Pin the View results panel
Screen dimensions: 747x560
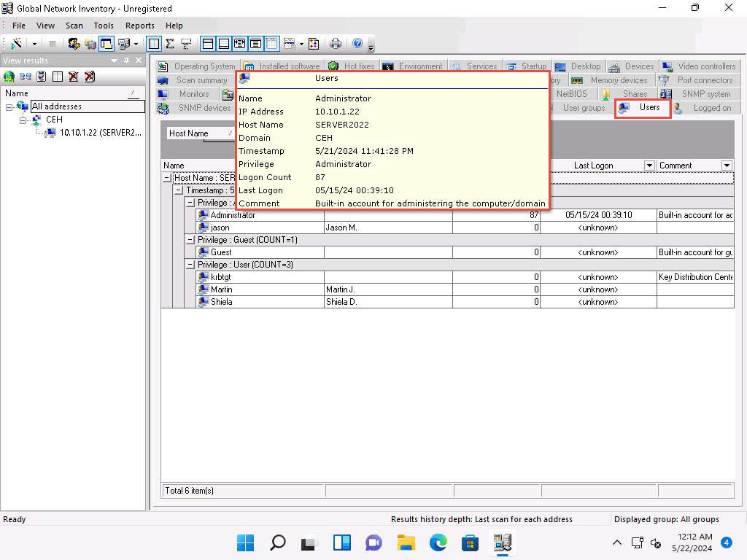[126, 61]
